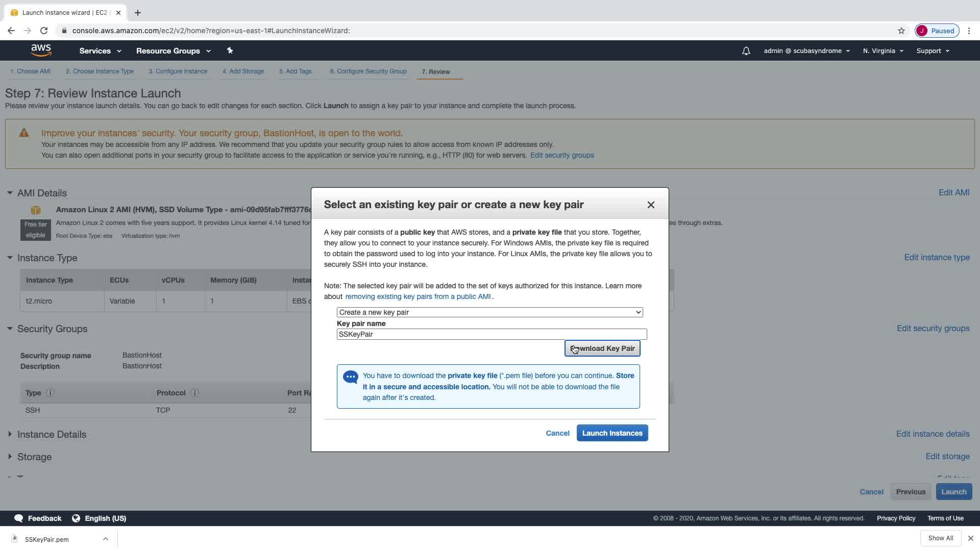980x551 pixels.
Task: Collapse the Security Groups section
Action: (x=10, y=329)
